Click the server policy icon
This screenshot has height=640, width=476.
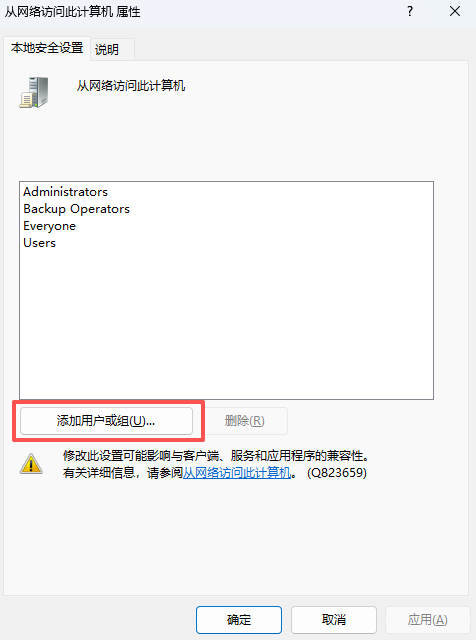point(34,93)
